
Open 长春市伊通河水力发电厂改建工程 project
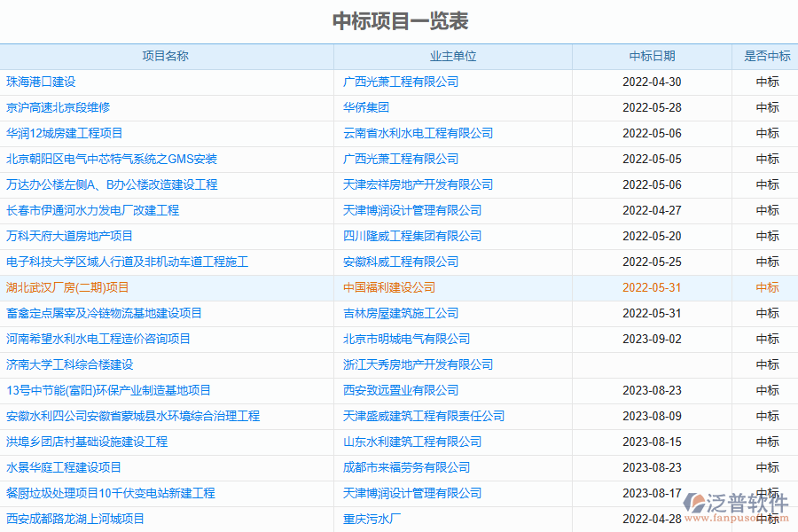[x=92, y=210]
